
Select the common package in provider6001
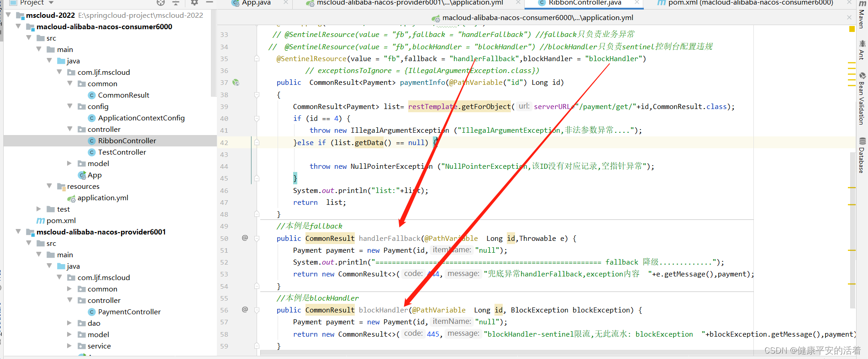[x=102, y=289]
